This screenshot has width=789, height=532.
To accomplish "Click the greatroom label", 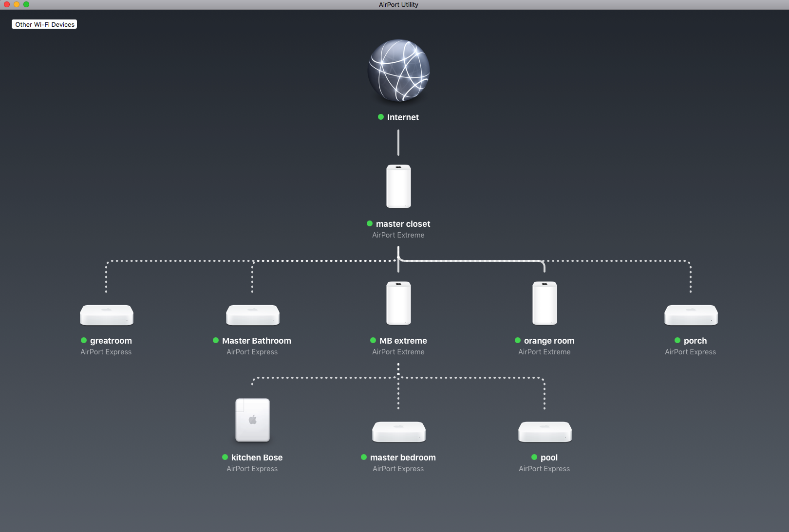I will click(x=111, y=341).
